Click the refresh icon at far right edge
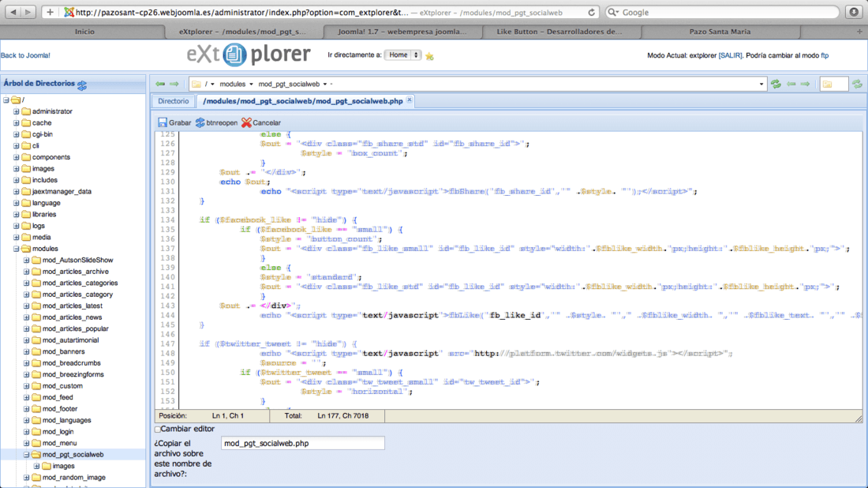The image size is (868, 488). coord(857,84)
